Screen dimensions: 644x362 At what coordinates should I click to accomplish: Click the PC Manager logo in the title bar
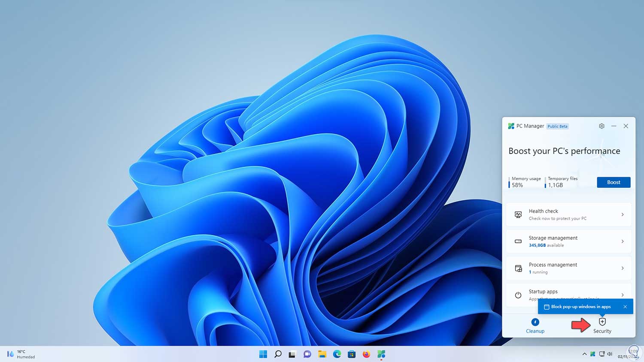pyautogui.click(x=511, y=126)
